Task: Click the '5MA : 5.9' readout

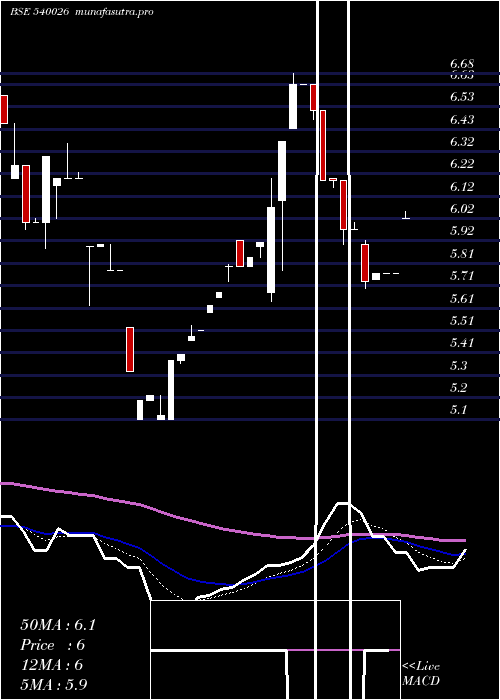Action: click(54, 685)
